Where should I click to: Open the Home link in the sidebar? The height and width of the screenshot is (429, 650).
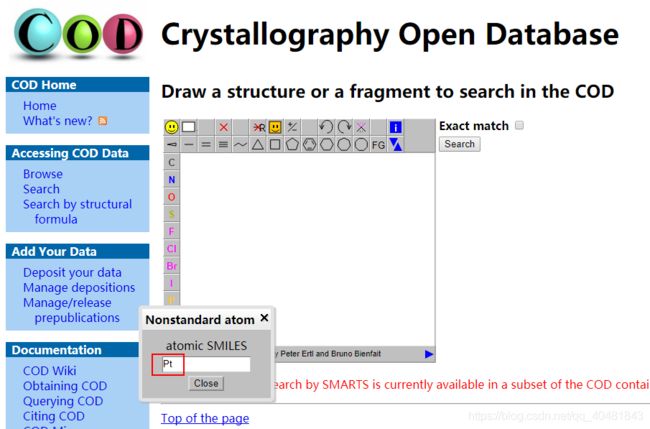(39, 106)
